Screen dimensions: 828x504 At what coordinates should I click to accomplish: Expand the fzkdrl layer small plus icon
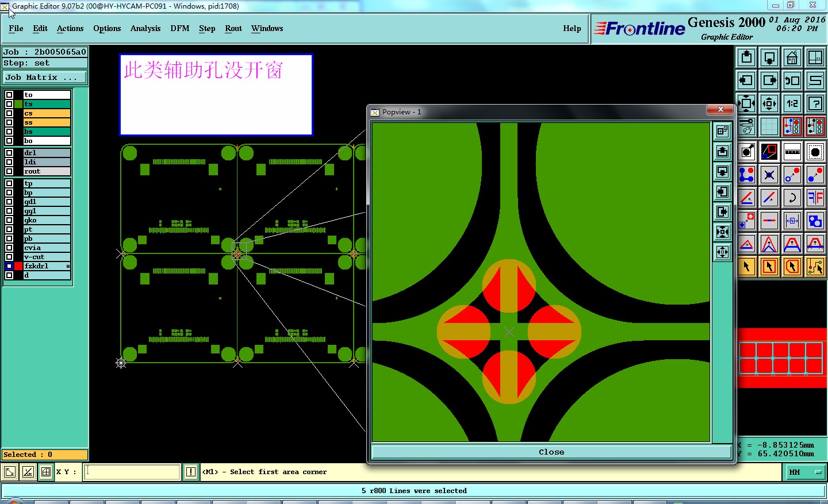point(68,266)
